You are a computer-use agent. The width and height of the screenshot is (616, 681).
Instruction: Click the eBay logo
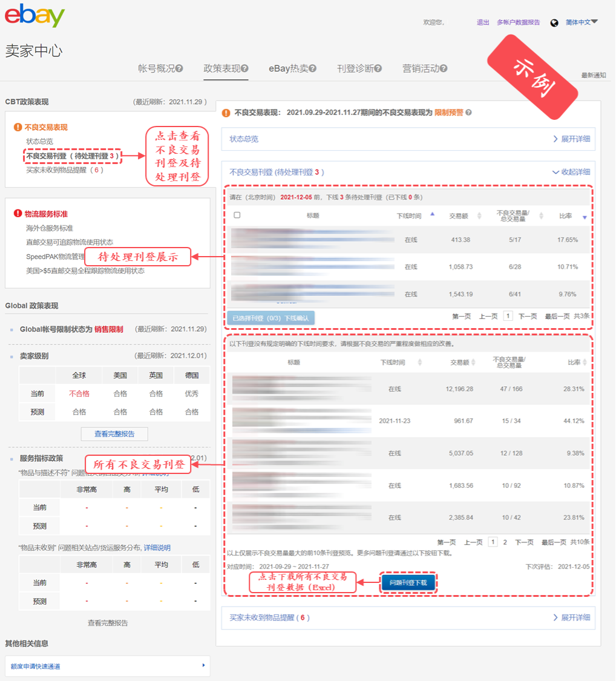point(33,16)
